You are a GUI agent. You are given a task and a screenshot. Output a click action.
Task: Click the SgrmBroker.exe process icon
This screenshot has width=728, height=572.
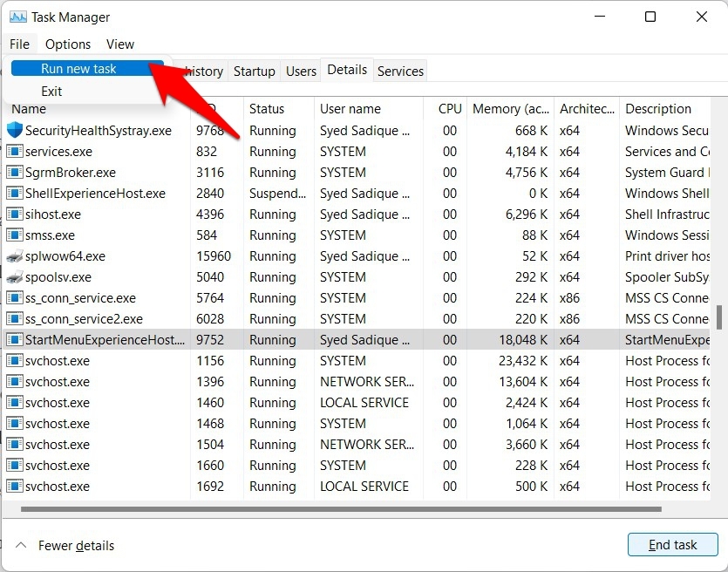(x=15, y=173)
